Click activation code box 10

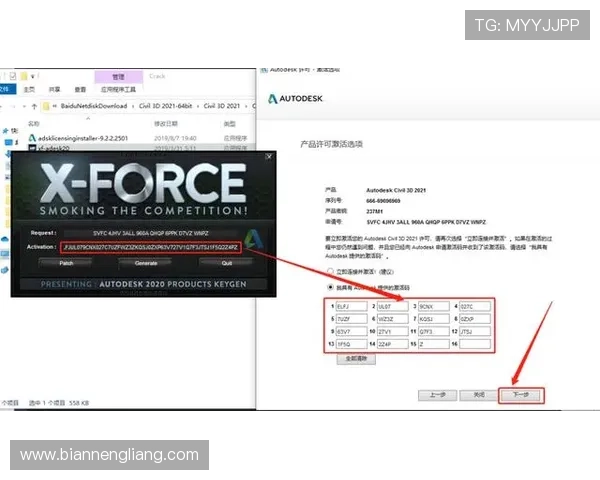tap(393, 331)
